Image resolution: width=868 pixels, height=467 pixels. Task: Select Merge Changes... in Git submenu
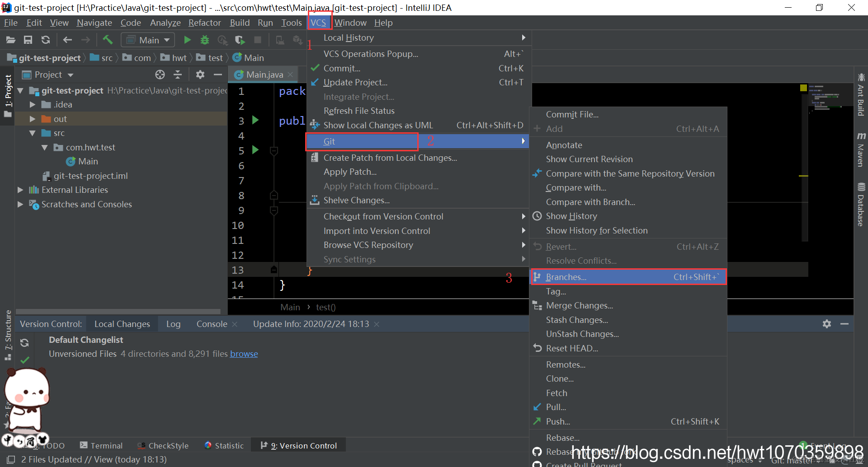[628, 305]
